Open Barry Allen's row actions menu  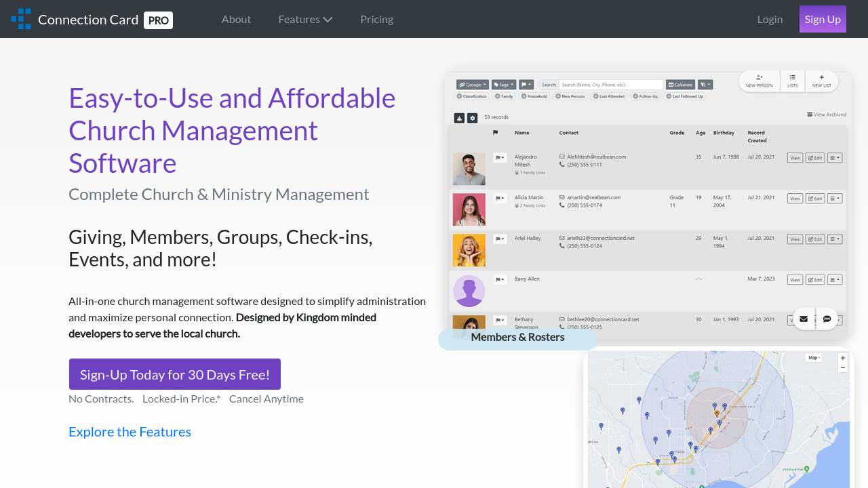[x=835, y=280]
